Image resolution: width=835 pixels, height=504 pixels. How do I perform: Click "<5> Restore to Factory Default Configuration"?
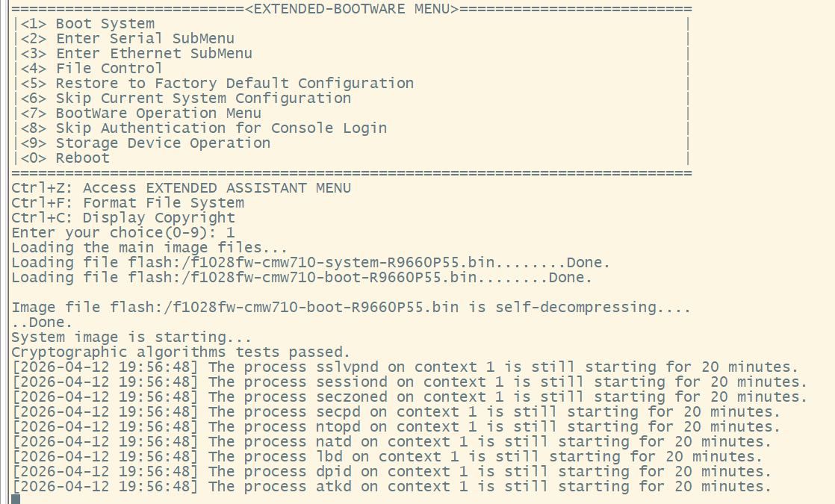[x=217, y=84]
